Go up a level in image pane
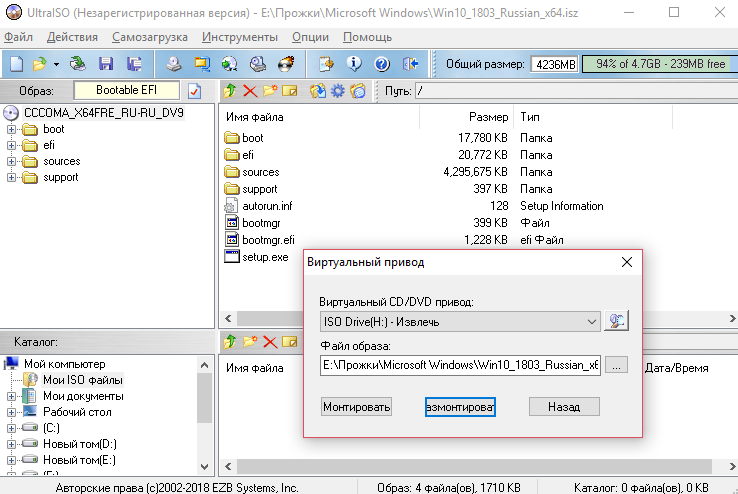738x494 pixels. [x=230, y=91]
